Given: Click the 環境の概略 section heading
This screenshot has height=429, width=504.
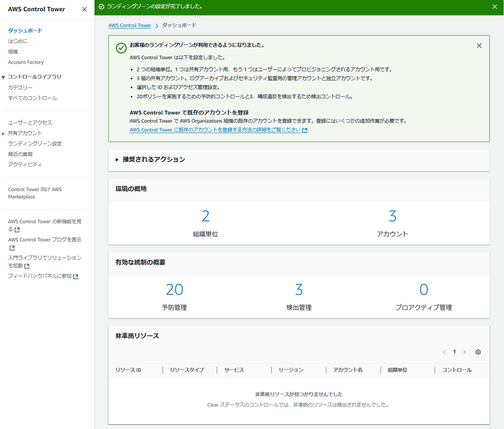Looking at the screenshot, I should [x=131, y=189].
